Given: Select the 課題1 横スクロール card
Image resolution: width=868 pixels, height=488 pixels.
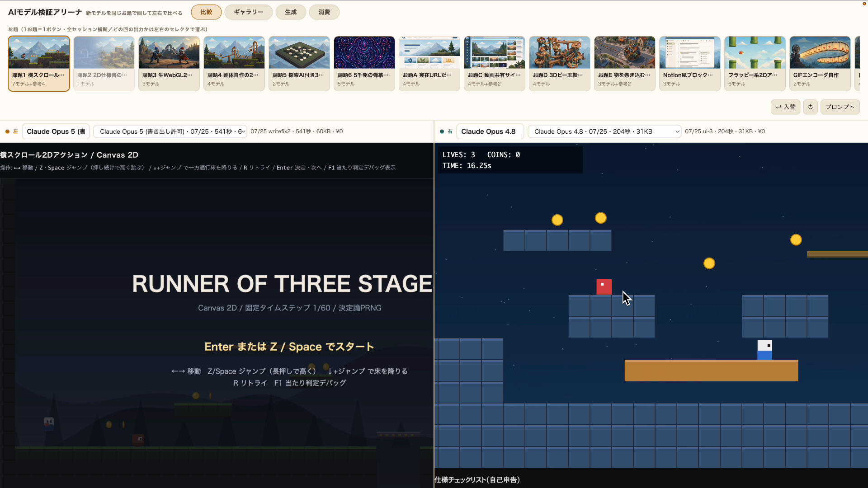Looking at the screenshot, I should click(39, 64).
